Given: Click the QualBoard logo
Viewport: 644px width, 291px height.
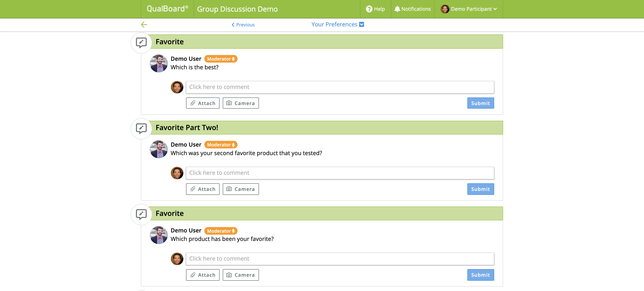Looking at the screenshot, I should click(167, 9).
